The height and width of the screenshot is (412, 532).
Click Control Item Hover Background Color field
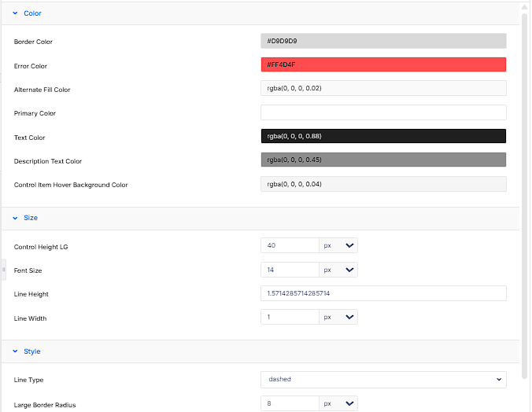(x=383, y=184)
